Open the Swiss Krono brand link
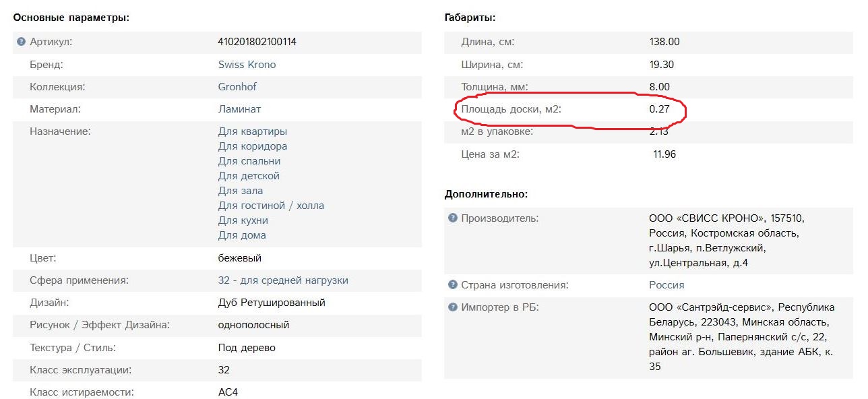The width and height of the screenshot is (868, 399). coord(247,65)
